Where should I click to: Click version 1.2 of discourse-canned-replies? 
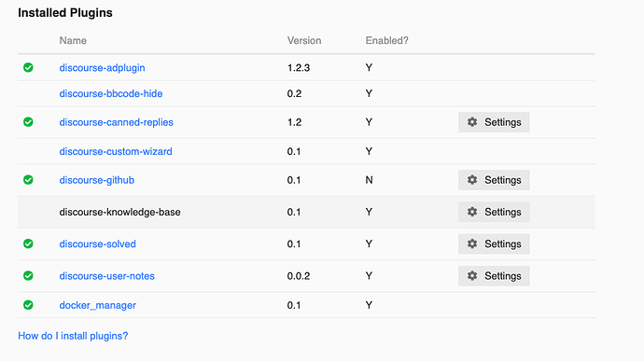click(294, 122)
